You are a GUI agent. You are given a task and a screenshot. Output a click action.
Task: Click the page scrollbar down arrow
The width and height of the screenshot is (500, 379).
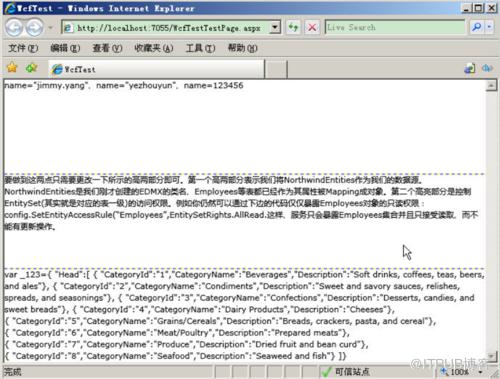click(x=491, y=356)
